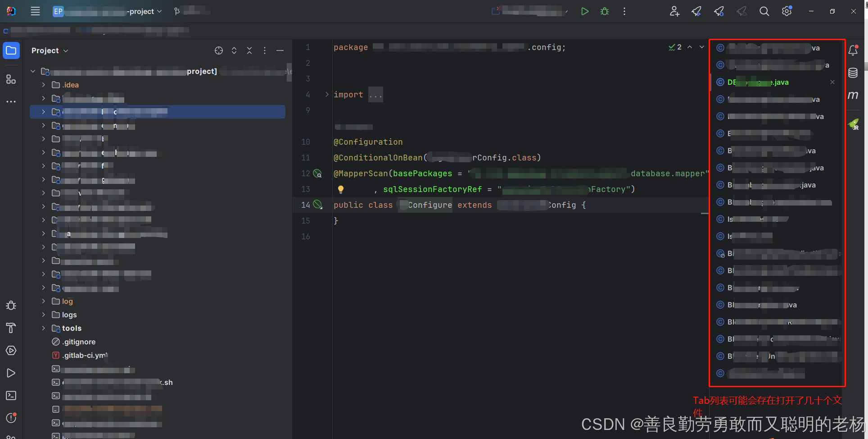Screen dimensions: 868x439
Task: Click the VCS branch icon in title bar
Action: [177, 11]
